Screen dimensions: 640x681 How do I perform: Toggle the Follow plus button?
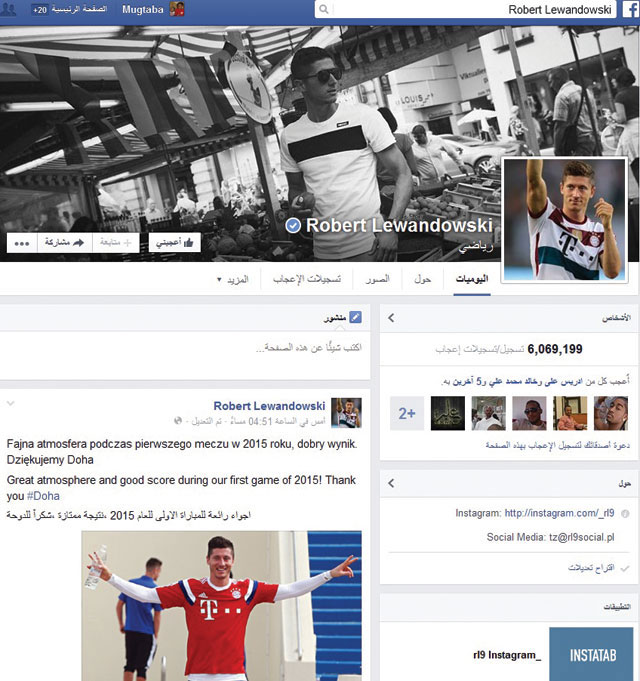tap(115, 243)
